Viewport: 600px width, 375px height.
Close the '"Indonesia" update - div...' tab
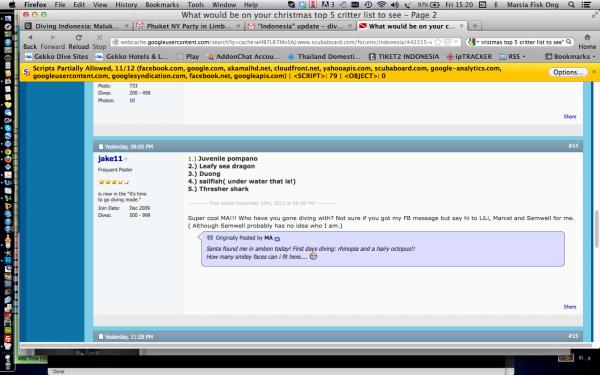pyautogui.click(x=350, y=26)
